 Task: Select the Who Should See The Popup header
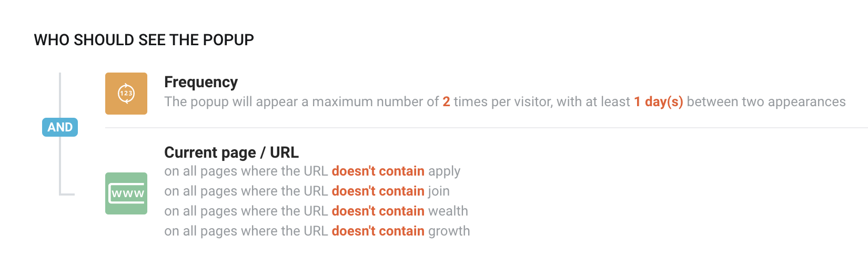tap(144, 40)
